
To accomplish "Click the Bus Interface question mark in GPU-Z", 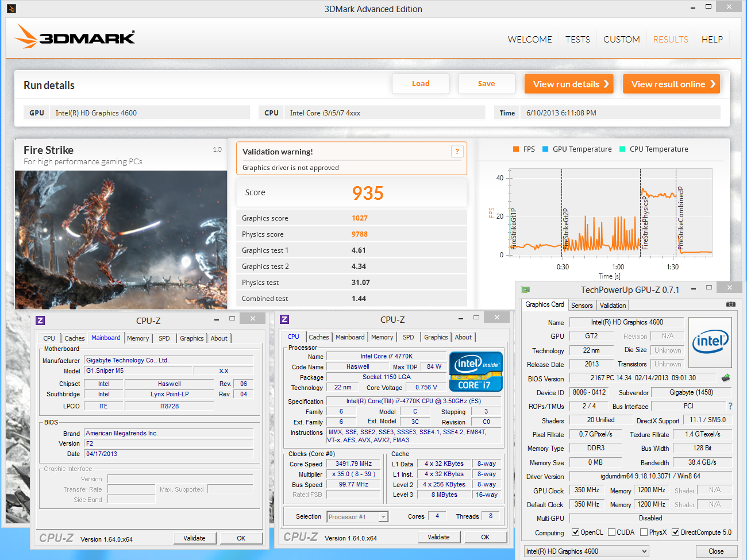I will tap(730, 406).
